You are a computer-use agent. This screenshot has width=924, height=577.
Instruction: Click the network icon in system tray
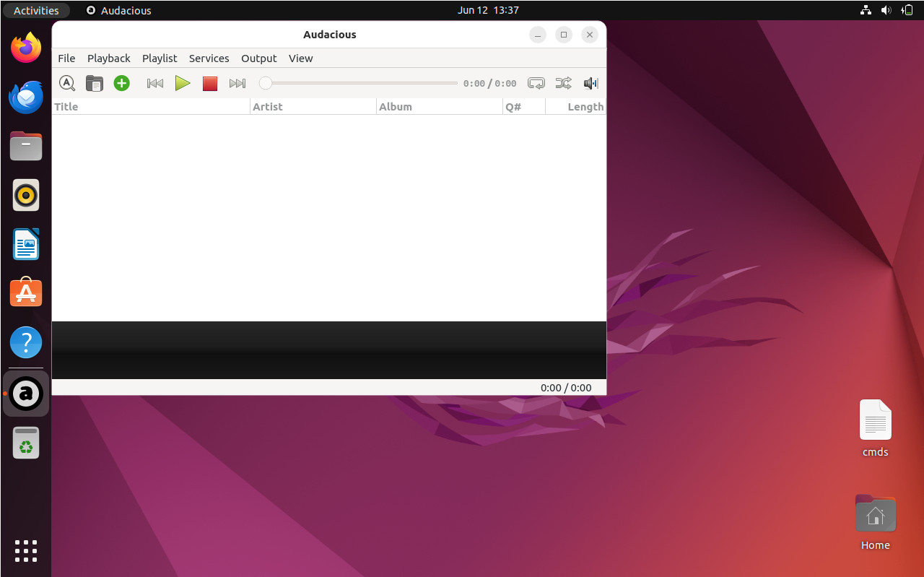(x=866, y=10)
